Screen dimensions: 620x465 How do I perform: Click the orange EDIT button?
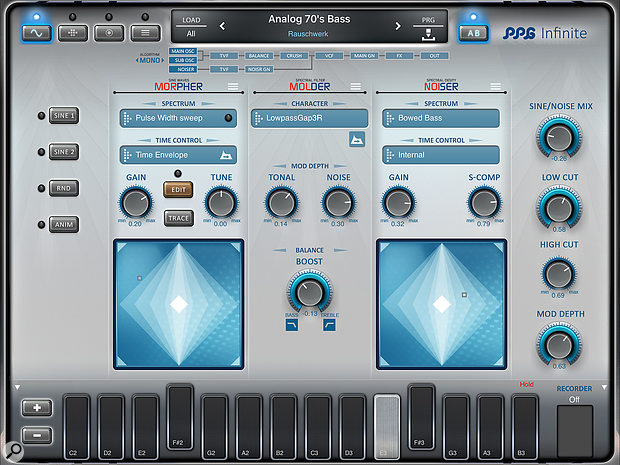click(x=178, y=190)
